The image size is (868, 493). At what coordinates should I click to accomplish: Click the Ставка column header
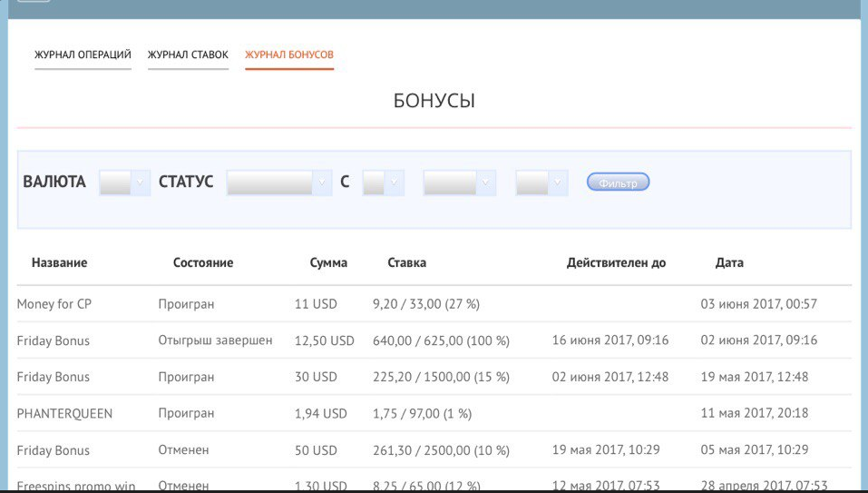coord(406,262)
